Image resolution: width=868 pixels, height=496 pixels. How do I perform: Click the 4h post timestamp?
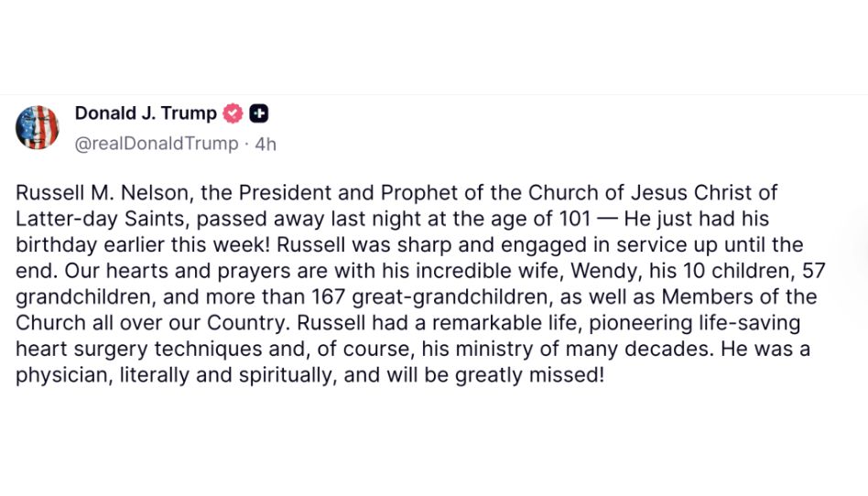pyautogui.click(x=266, y=144)
